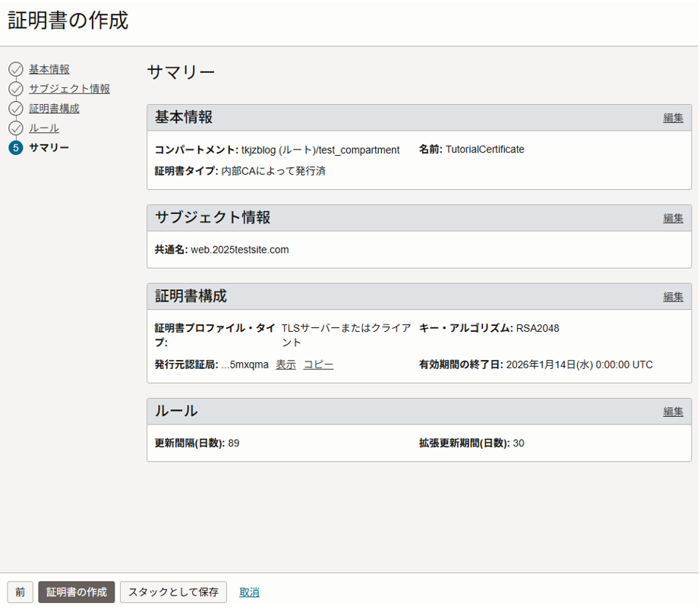The height and width of the screenshot is (609, 700).
Task: Edit the 基本情報 section
Action: pyautogui.click(x=673, y=118)
